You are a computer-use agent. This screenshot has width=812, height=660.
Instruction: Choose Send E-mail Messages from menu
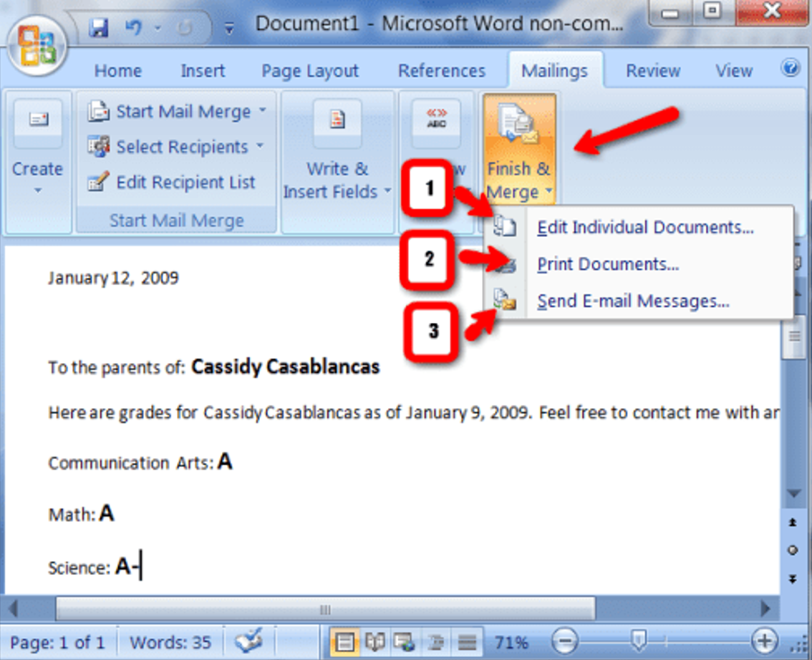click(x=638, y=301)
